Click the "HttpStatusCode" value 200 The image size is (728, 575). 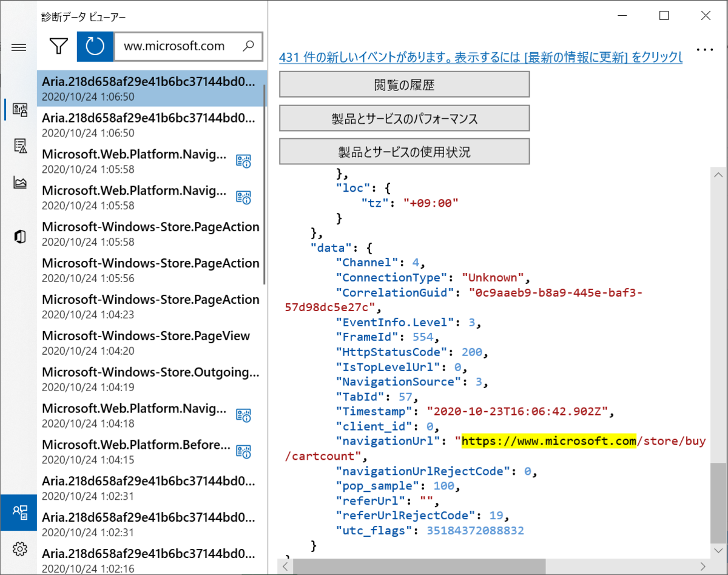(471, 352)
